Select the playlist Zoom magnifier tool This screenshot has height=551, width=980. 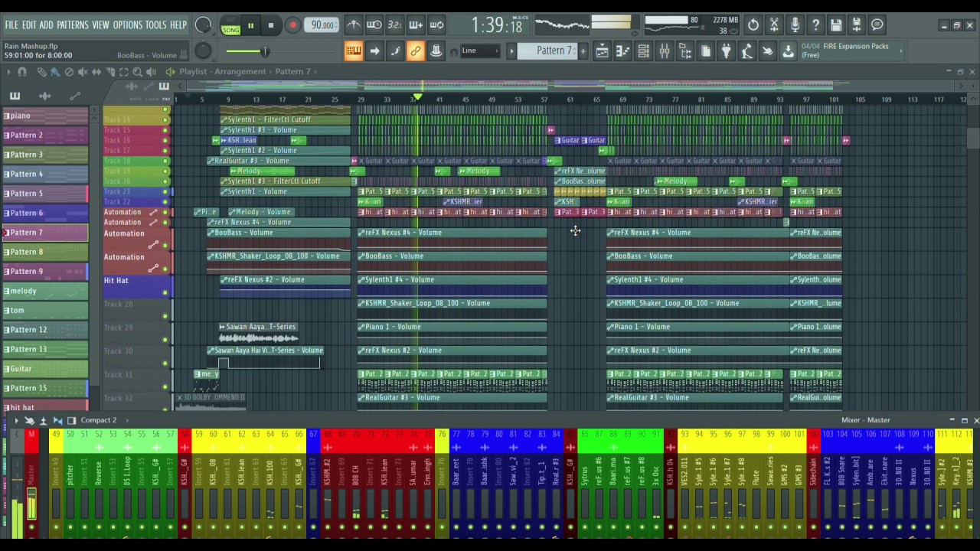click(x=138, y=72)
